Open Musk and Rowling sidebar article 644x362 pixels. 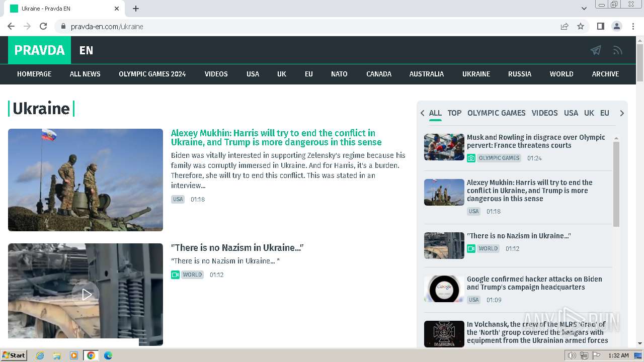point(536,141)
